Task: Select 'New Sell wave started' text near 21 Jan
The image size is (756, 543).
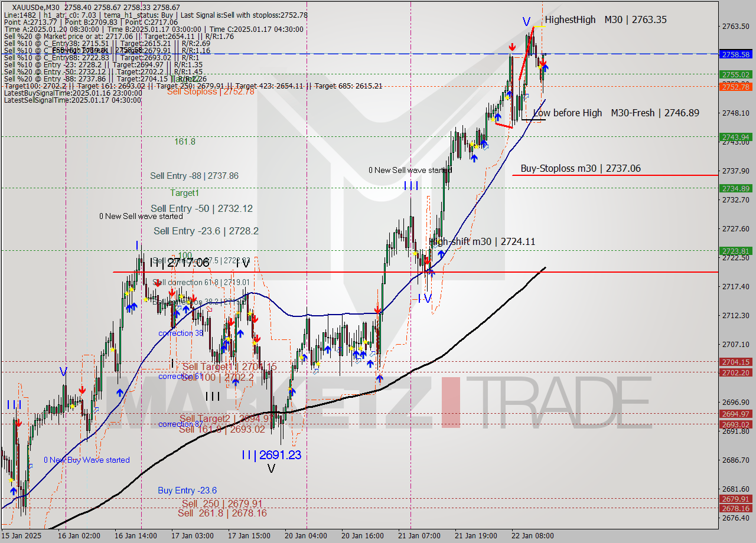Action: pos(410,171)
